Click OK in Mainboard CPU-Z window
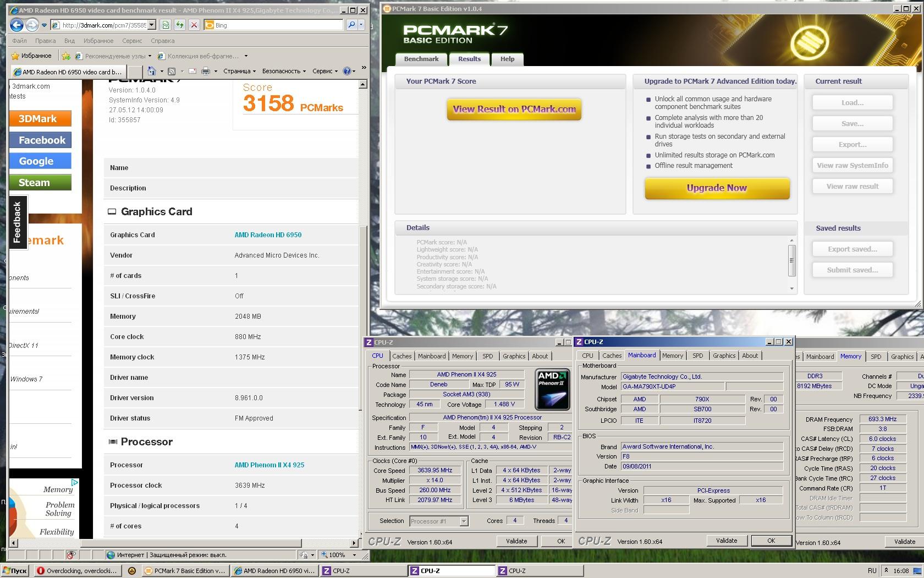 (x=771, y=541)
